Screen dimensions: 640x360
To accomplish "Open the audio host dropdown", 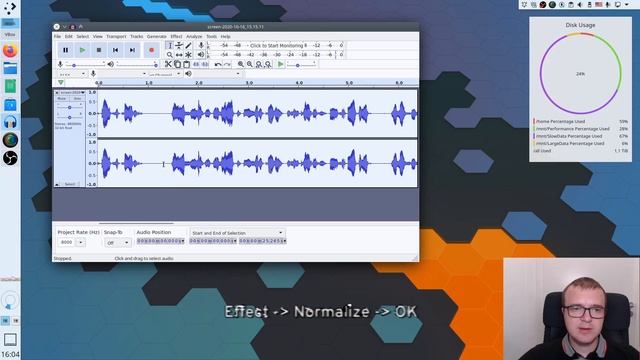I will point(72,74).
